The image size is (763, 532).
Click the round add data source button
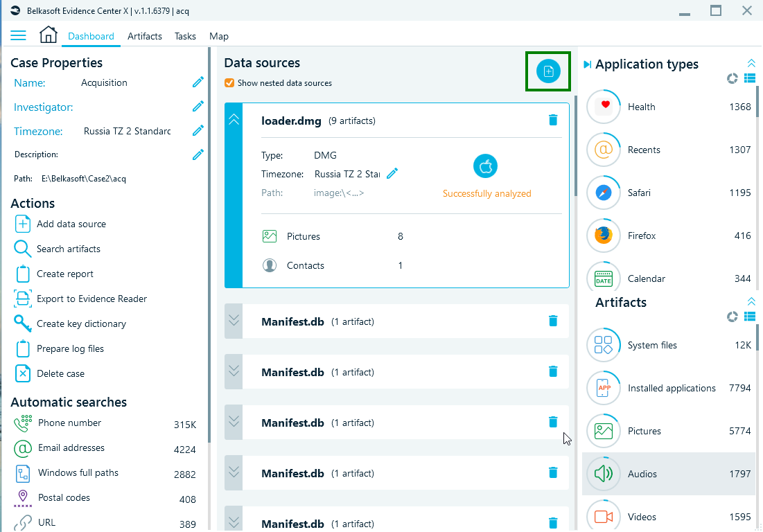pyautogui.click(x=548, y=71)
